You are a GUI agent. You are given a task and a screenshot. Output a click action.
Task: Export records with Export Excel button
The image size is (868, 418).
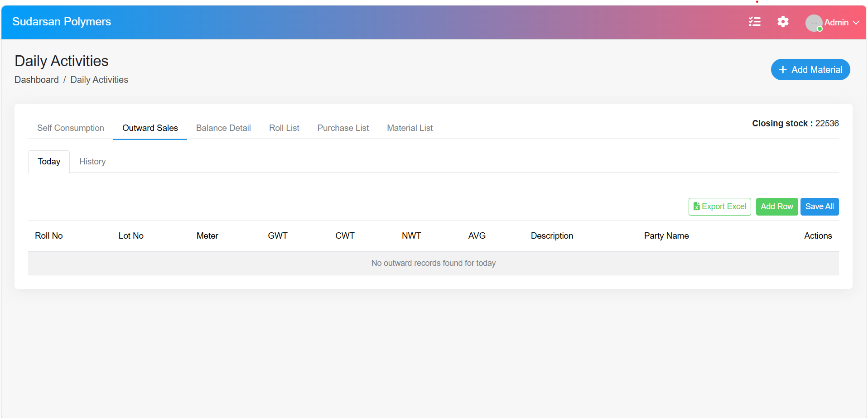pyautogui.click(x=719, y=207)
